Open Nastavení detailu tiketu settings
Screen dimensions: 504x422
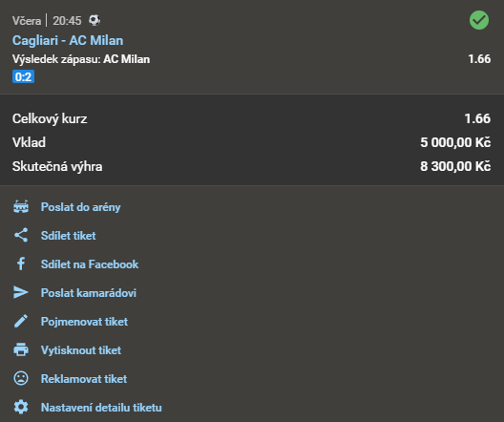point(101,408)
